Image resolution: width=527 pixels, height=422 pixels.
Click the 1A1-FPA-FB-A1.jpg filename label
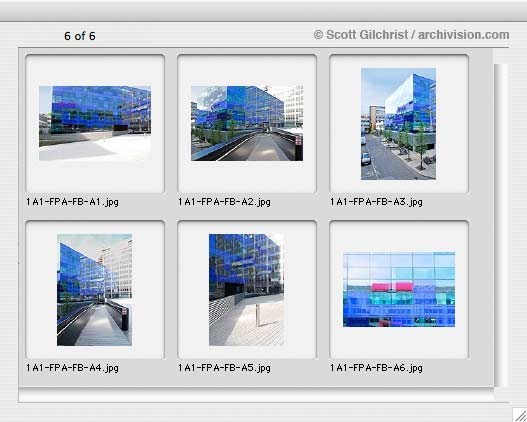pos(72,202)
